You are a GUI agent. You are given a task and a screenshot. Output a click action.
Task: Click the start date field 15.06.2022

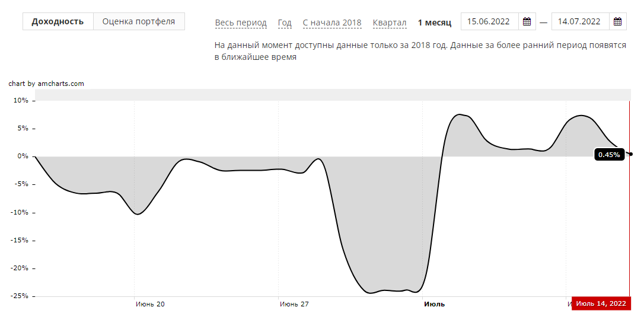click(489, 22)
